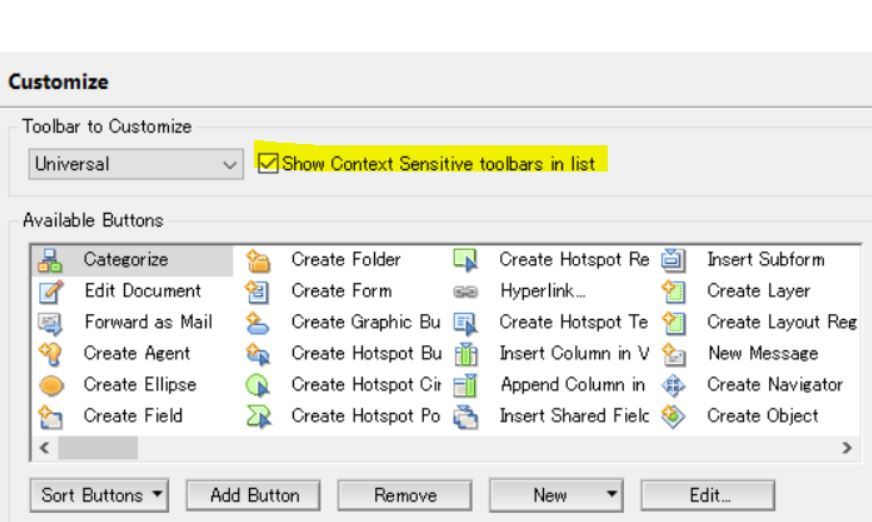
Task: Uncheck Show Context Sensitive toolbars in list
Action: click(266, 161)
